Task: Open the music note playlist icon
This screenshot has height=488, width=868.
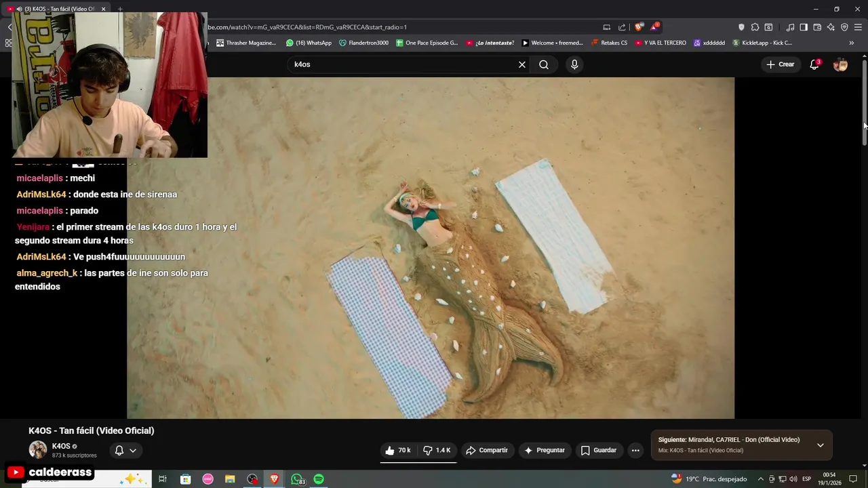Action: [x=790, y=27]
